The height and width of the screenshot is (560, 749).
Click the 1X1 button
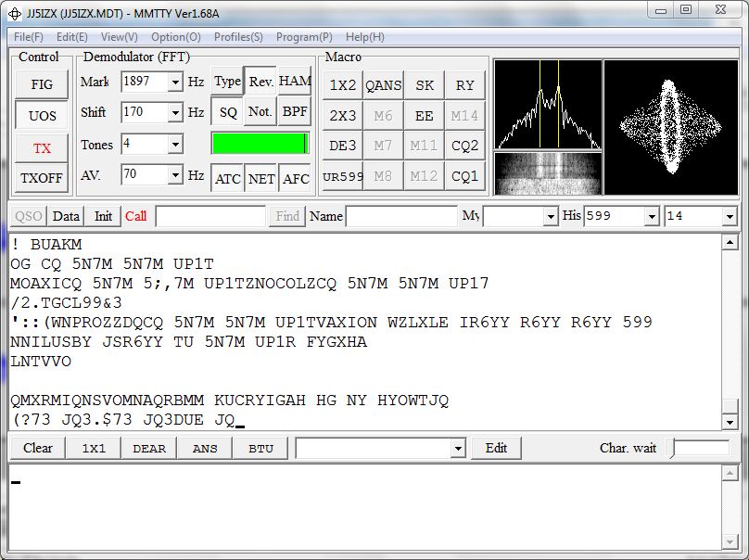[x=93, y=448]
